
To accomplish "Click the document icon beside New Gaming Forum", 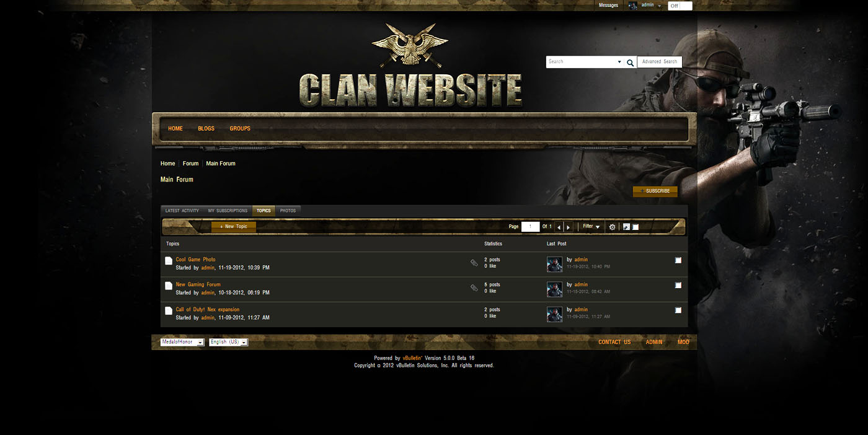I will [x=168, y=286].
